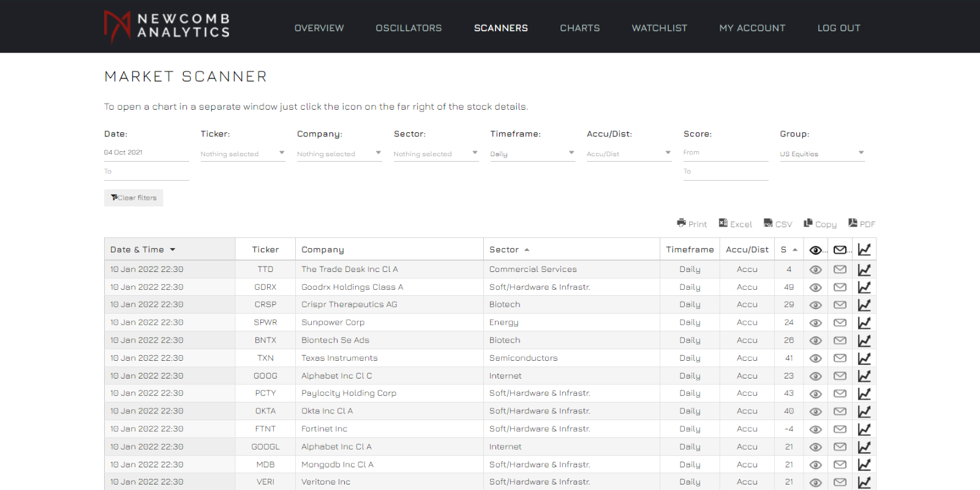This screenshot has height=490, width=980.
Task: Click chart column header icon
Action: pyautogui.click(x=864, y=249)
